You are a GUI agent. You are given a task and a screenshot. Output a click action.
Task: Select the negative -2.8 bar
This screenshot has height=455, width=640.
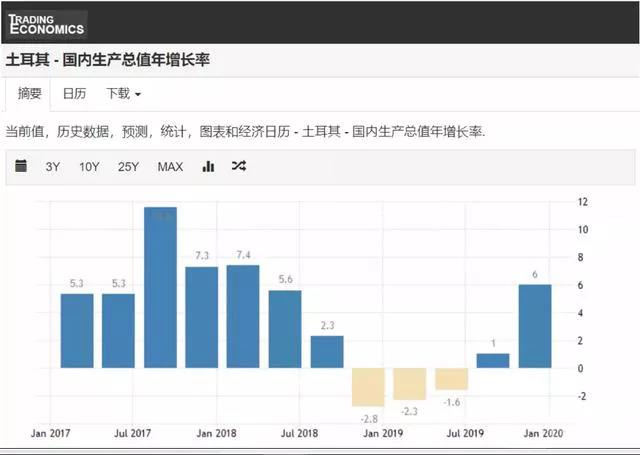(x=368, y=386)
